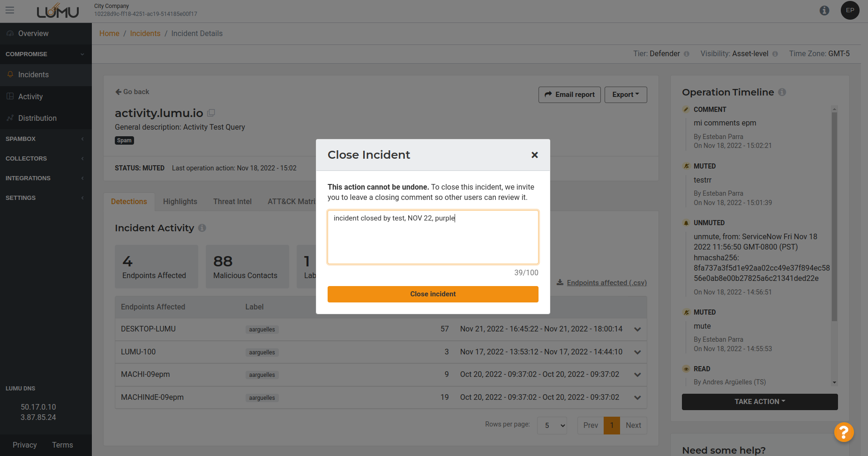The image size is (868, 456).
Task: Click the Tier Defender info icon
Action: coord(687,54)
